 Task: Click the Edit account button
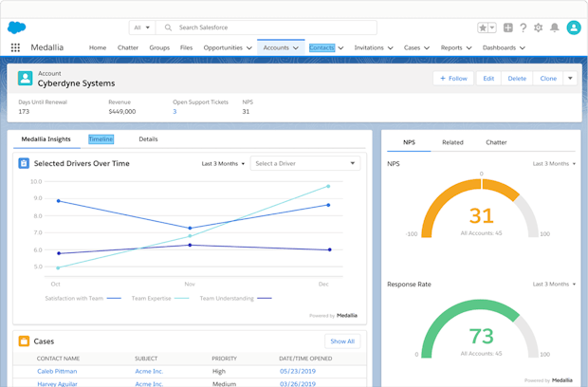(x=488, y=79)
